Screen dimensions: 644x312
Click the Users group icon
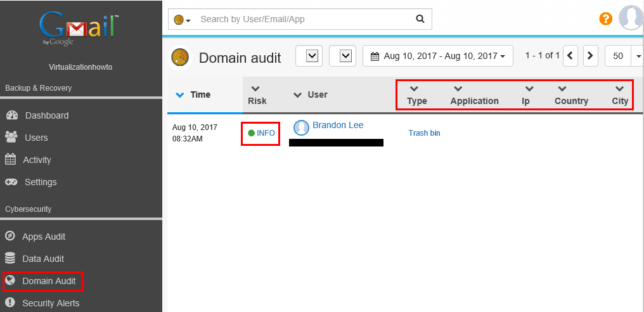tap(11, 138)
